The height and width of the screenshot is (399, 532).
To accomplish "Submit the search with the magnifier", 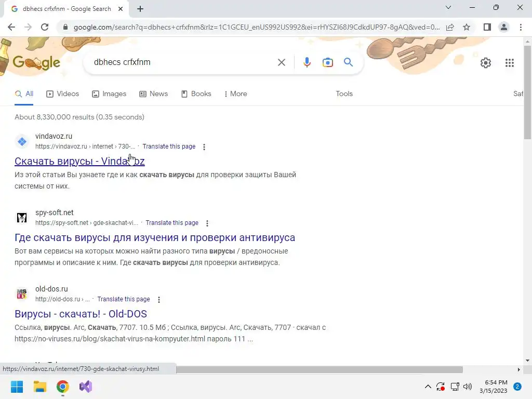I will pos(348,62).
